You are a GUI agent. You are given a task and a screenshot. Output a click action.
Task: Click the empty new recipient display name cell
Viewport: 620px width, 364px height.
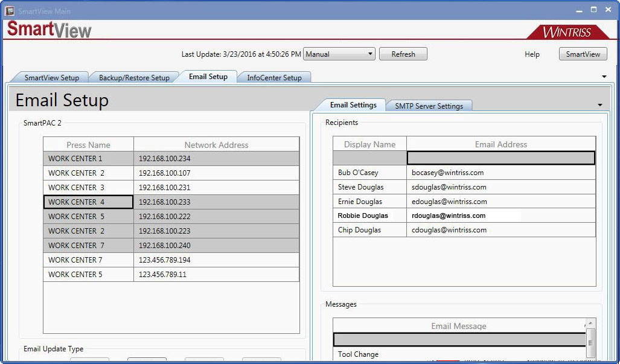pyautogui.click(x=369, y=158)
